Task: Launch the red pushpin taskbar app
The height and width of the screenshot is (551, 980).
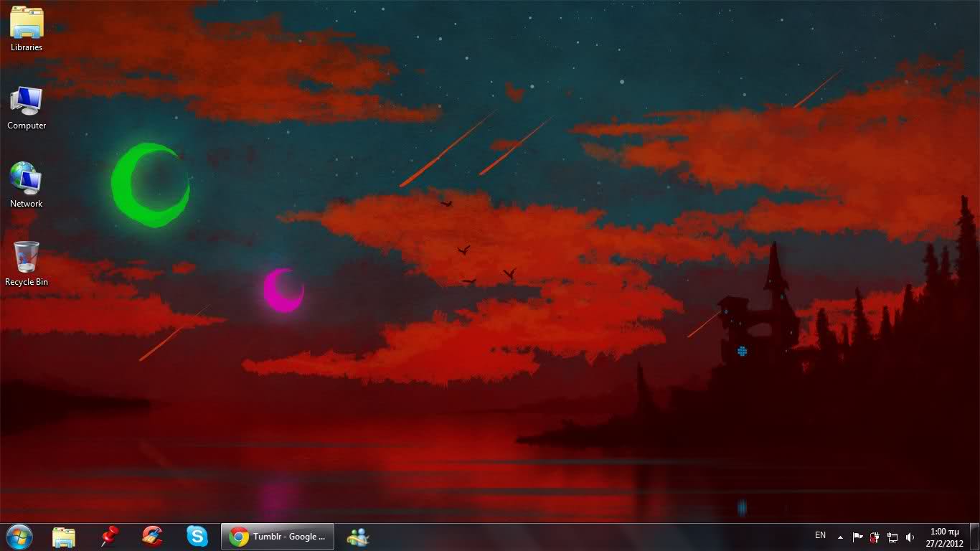Action: point(108,537)
